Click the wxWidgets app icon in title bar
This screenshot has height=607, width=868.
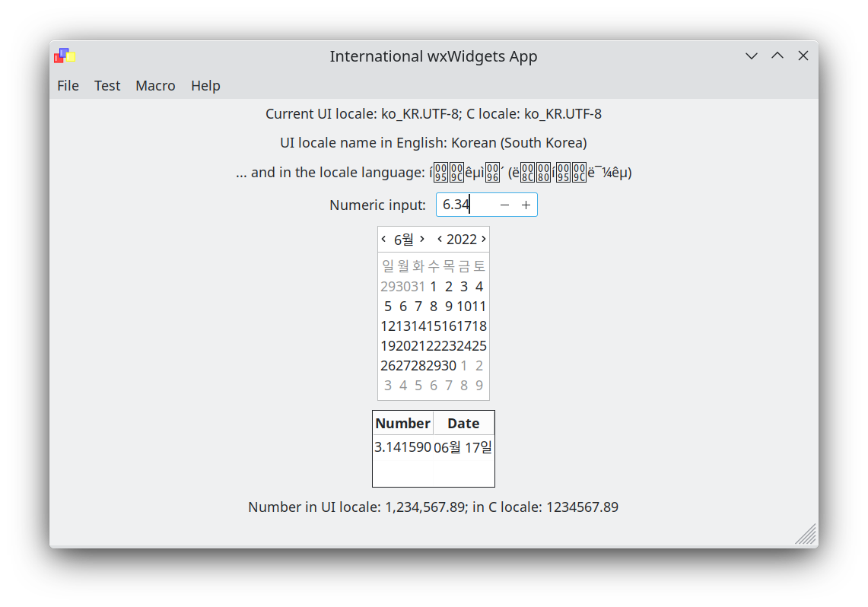(64, 56)
